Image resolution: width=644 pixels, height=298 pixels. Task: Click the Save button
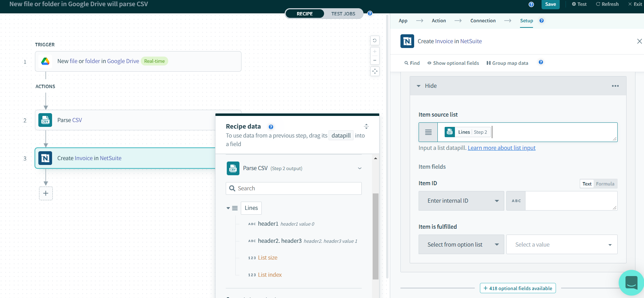(550, 4)
